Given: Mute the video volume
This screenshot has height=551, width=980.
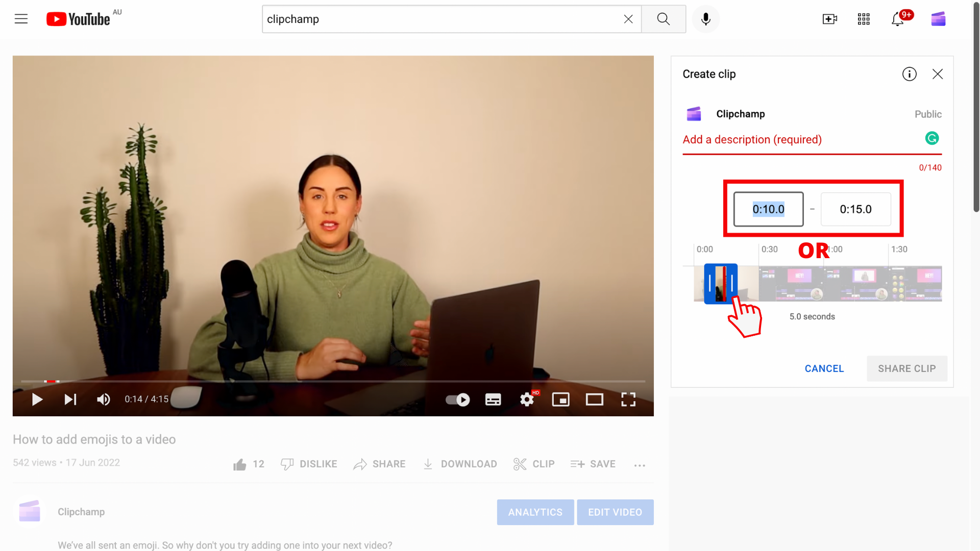Looking at the screenshot, I should (x=104, y=399).
